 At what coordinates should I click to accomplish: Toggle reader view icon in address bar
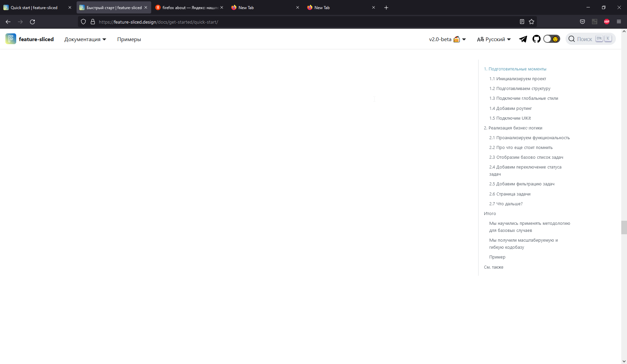(x=522, y=22)
